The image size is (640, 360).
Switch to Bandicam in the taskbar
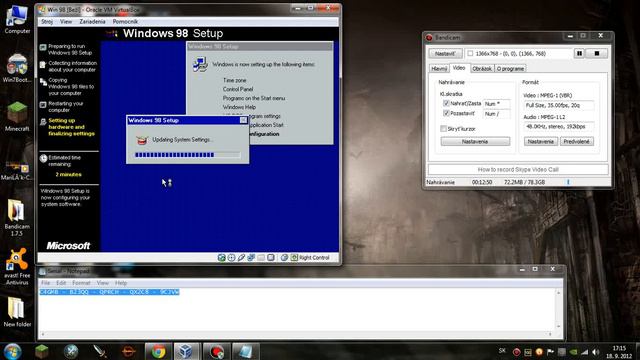click(x=216, y=351)
